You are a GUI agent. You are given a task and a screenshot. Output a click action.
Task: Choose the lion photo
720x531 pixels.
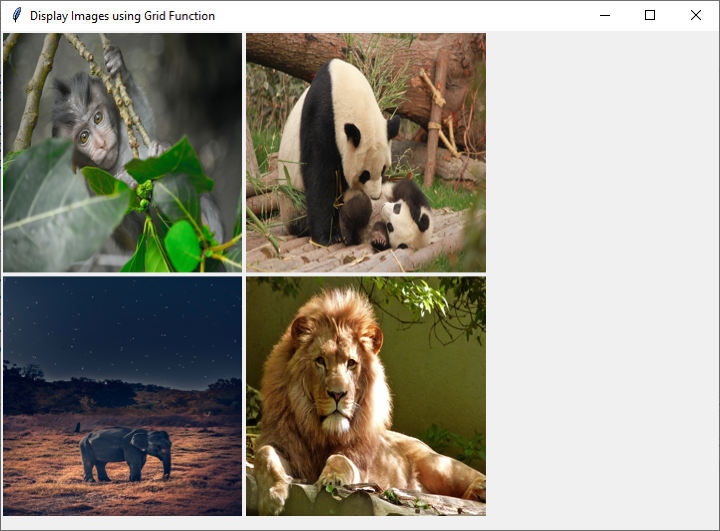(366, 396)
